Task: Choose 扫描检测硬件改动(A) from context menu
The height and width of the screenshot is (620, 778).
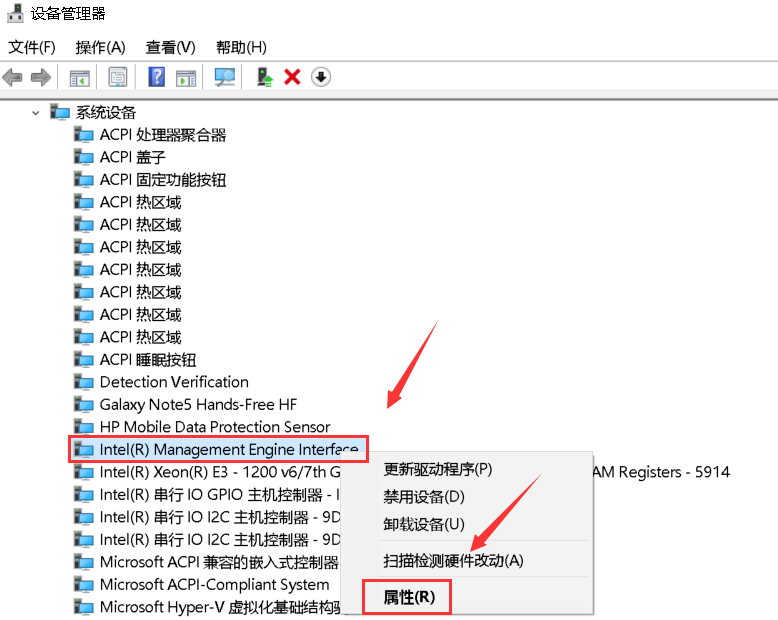Action: [x=453, y=560]
